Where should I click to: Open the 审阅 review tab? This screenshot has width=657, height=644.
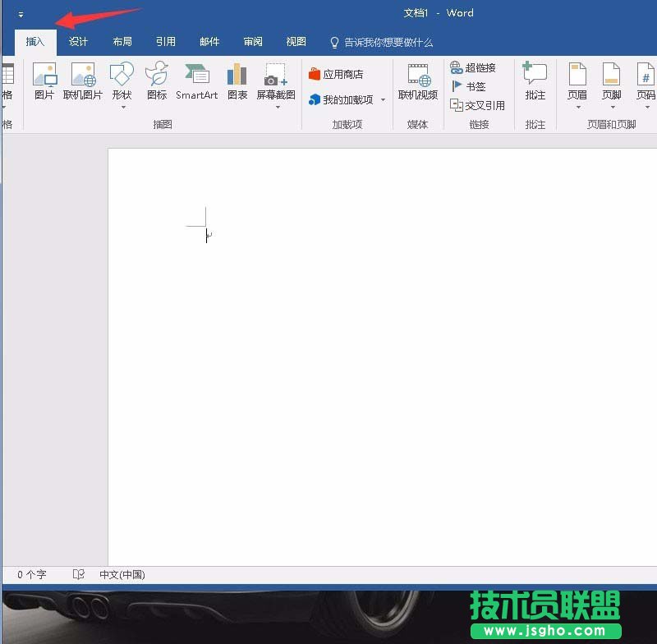[x=253, y=41]
